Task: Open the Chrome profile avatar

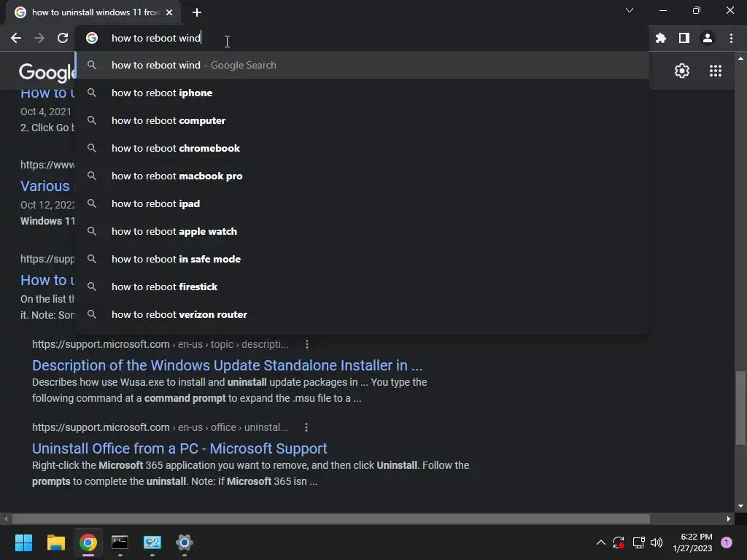Action: point(708,38)
